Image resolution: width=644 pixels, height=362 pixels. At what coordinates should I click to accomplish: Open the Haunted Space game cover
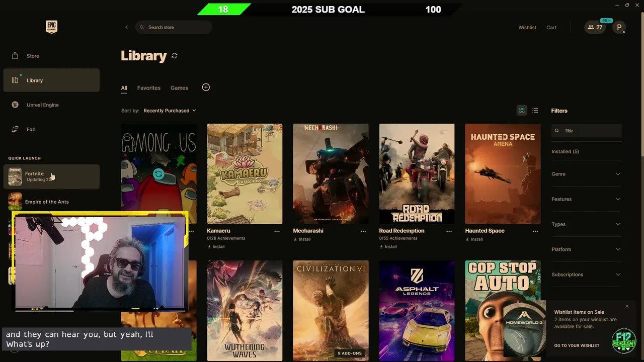(503, 173)
